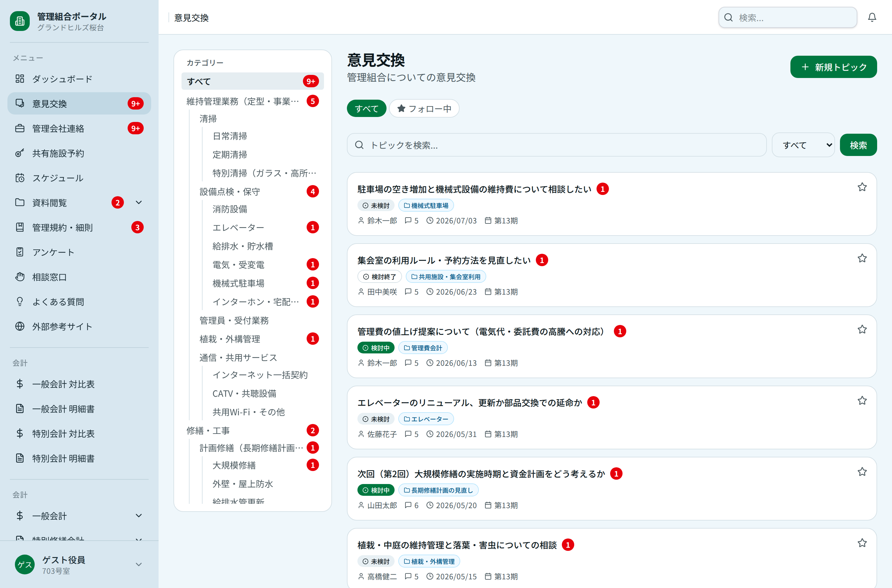Screen dimensions: 892x588
Task: Star the 管理費の値上げ提案 topic
Action: pos(862,330)
